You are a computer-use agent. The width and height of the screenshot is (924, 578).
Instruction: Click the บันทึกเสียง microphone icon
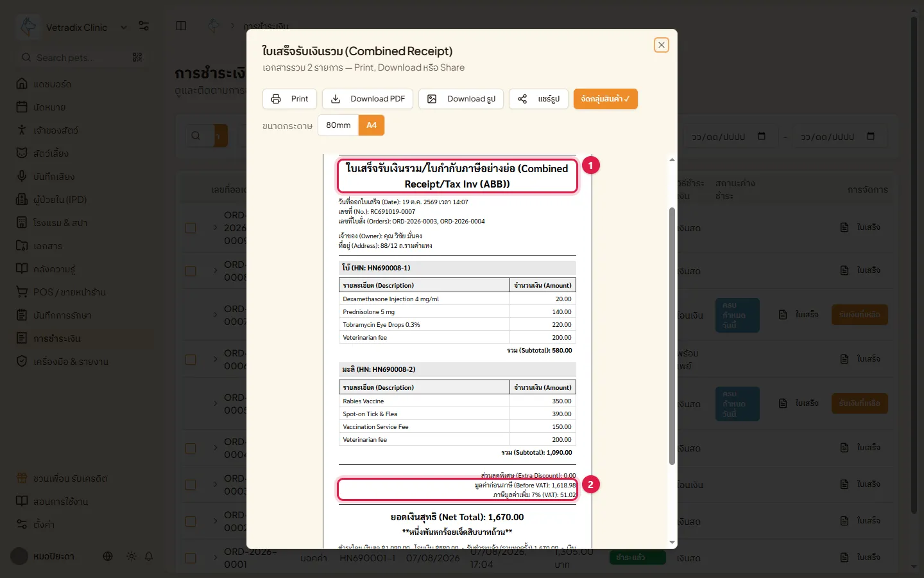pyautogui.click(x=22, y=176)
